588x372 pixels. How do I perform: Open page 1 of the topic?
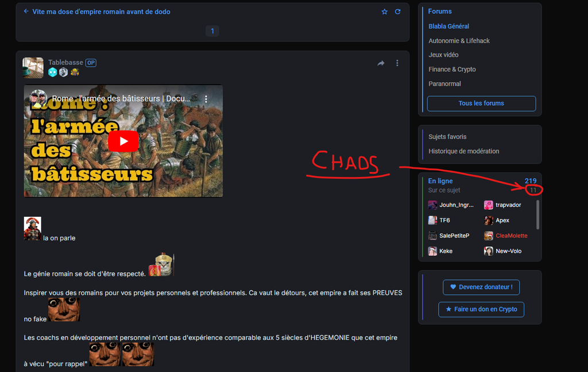tap(212, 31)
